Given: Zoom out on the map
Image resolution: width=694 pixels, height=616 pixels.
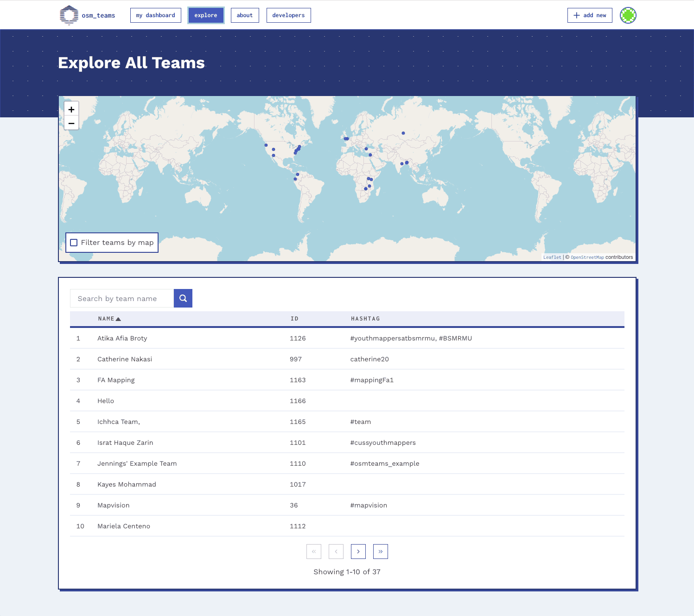Looking at the screenshot, I should click(x=71, y=123).
